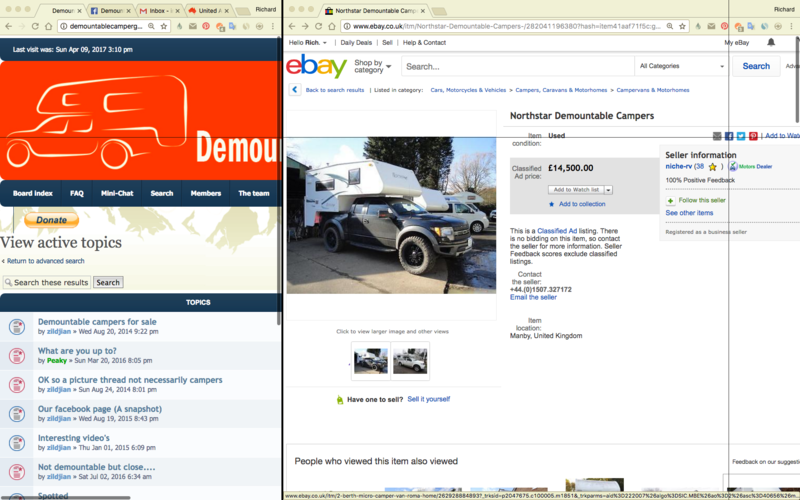The image size is (800, 500).
Task: Share listing on Facebook icon
Action: [729, 136]
